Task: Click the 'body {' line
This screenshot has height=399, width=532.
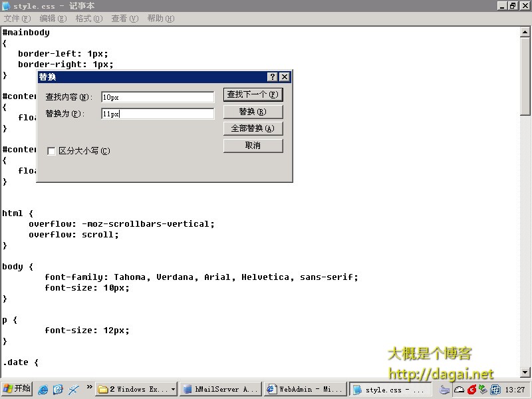Action: tap(18, 267)
